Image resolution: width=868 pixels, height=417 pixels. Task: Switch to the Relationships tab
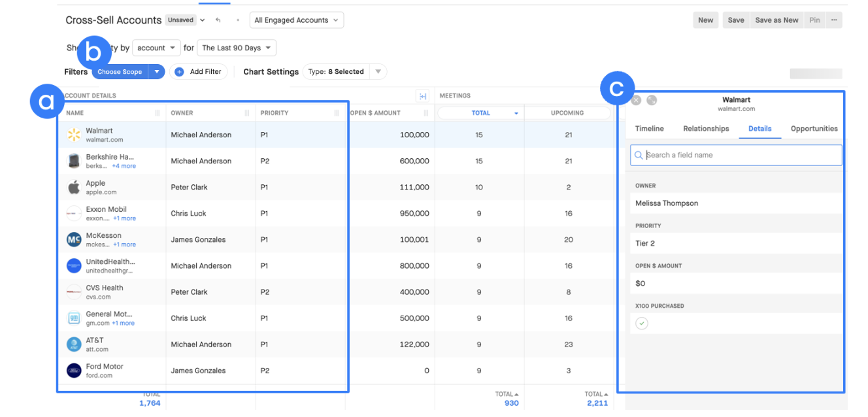click(x=706, y=129)
